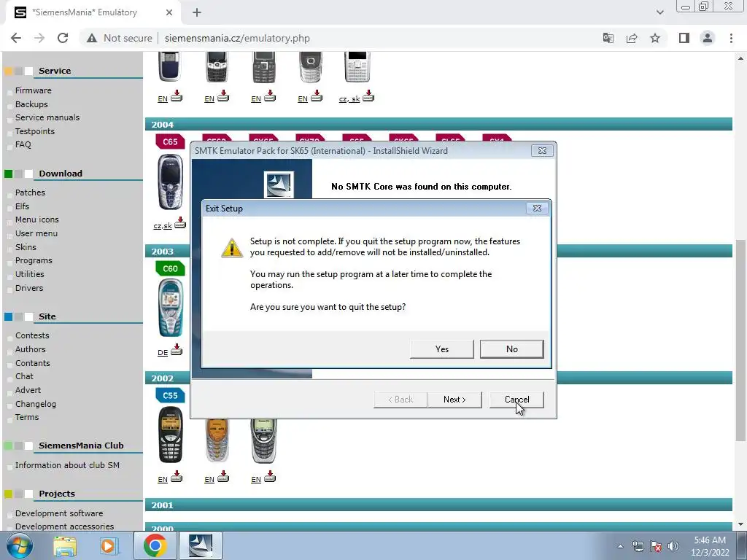Open Windows Start menu

[x=19, y=545]
